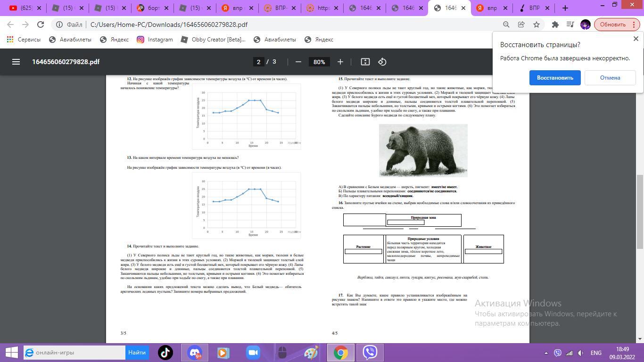Open the Windows Start menu
The image size is (644, 362).
pos(11,353)
